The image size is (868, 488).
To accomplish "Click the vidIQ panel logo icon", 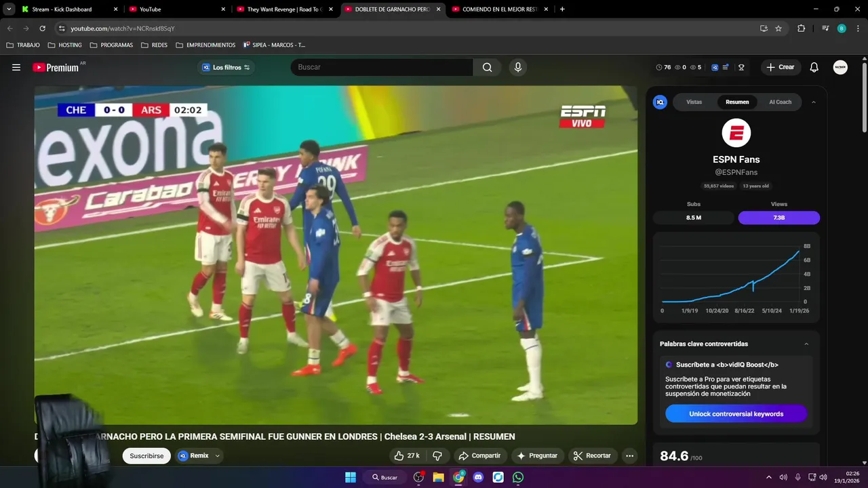I will [x=660, y=102].
